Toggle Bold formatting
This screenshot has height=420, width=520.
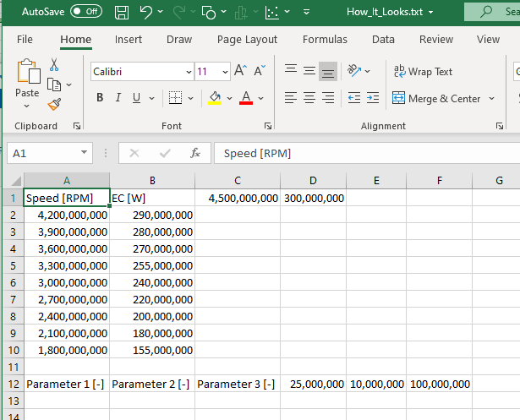click(x=100, y=98)
